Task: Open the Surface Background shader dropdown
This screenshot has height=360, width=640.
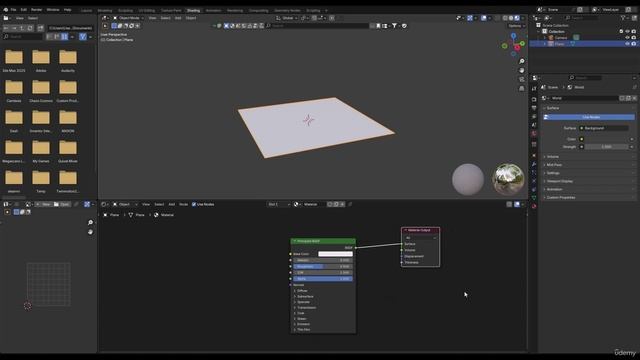Action: pyautogui.click(x=604, y=128)
